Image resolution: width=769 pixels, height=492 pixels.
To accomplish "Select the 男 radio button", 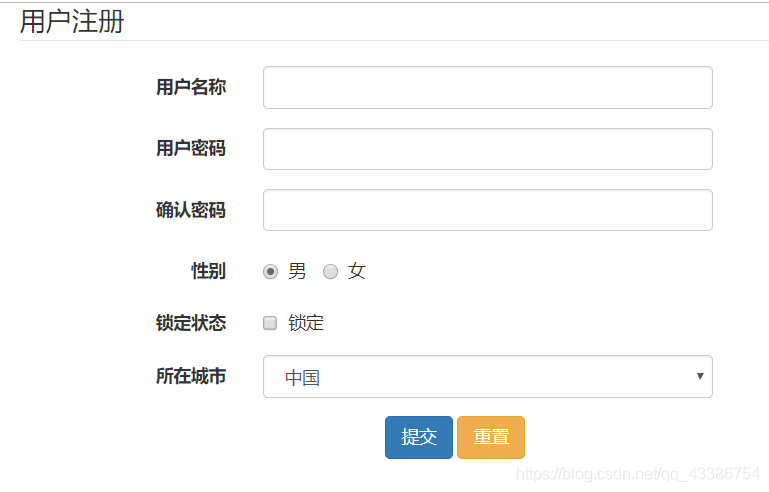I will click(x=270, y=271).
